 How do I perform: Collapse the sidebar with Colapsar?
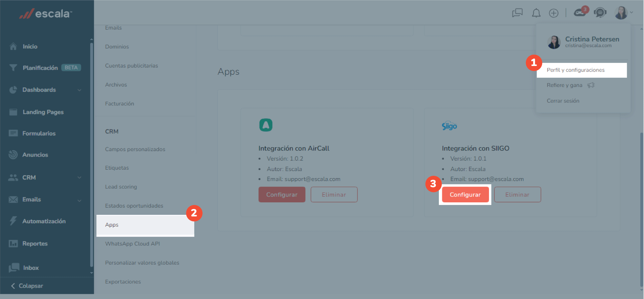27,286
